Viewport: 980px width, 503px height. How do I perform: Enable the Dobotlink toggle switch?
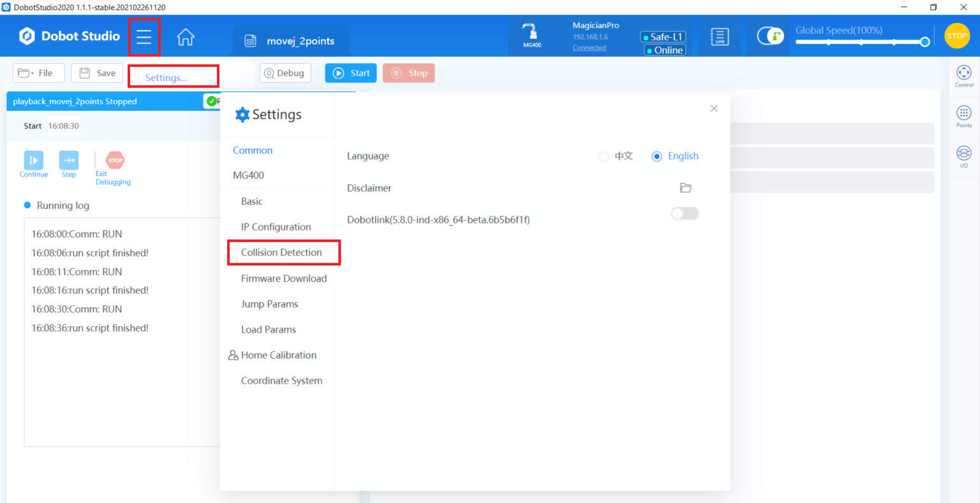[x=685, y=213]
